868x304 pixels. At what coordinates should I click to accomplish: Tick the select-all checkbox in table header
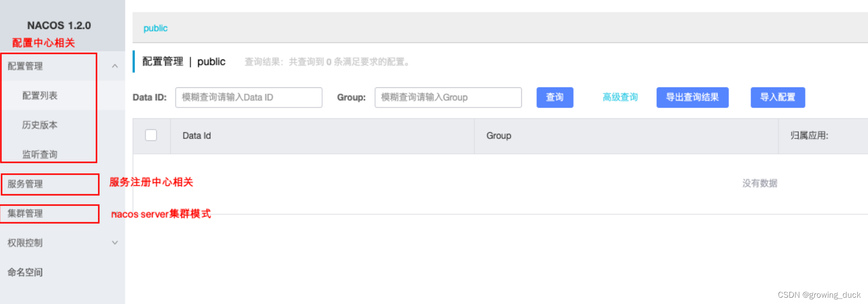pyautogui.click(x=151, y=135)
